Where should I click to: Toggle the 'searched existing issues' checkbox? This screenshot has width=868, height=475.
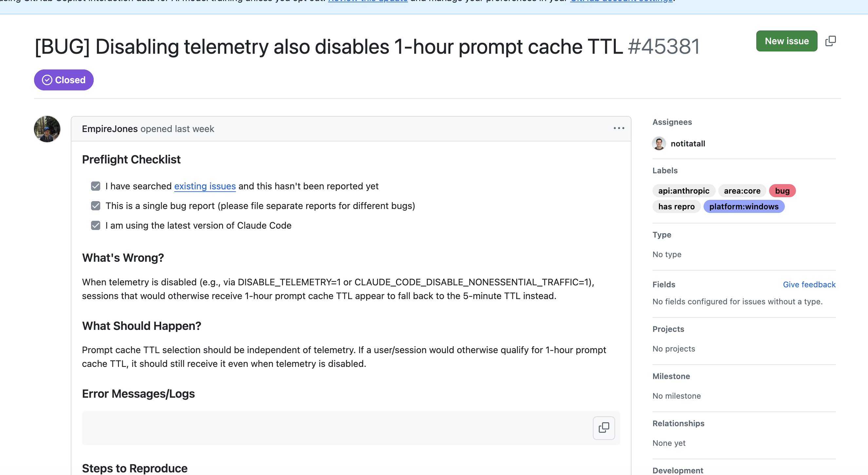[x=96, y=186]
